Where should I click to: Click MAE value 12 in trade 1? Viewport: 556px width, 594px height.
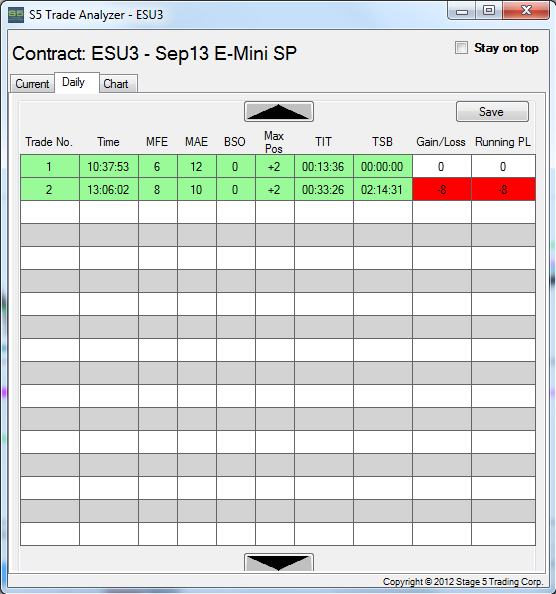[x=197, y=166]
